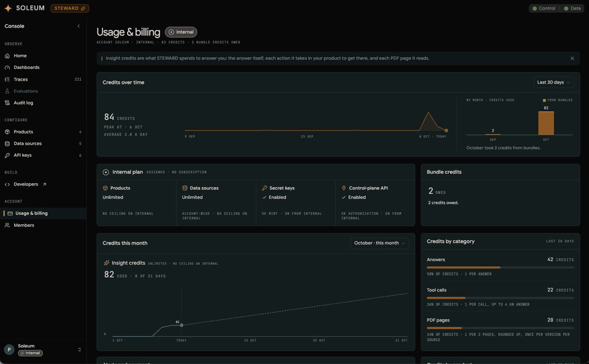Click the Control status indicator
Viewport: 589px width, 364px height.
click(544, 8)
